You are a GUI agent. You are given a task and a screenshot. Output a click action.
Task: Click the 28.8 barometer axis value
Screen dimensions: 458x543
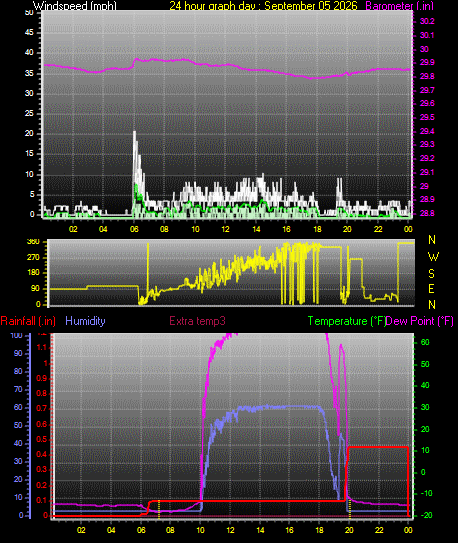tap(427, 213)
